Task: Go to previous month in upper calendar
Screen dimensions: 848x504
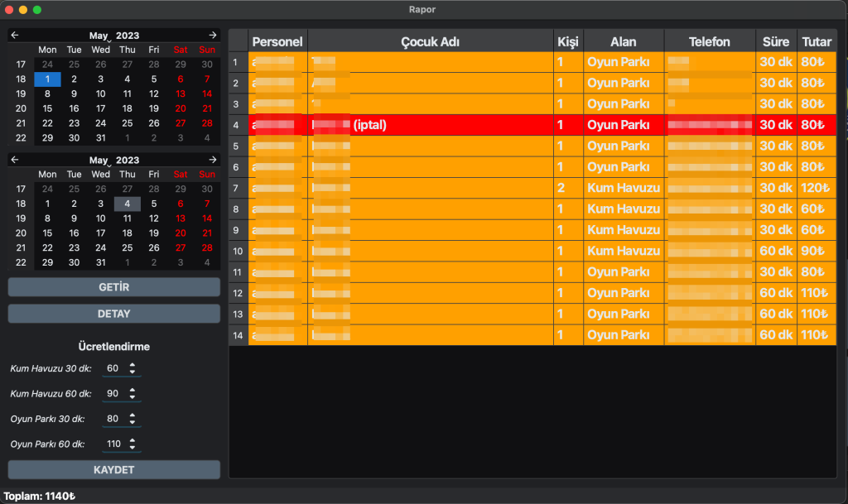Action: coord(15,35)
